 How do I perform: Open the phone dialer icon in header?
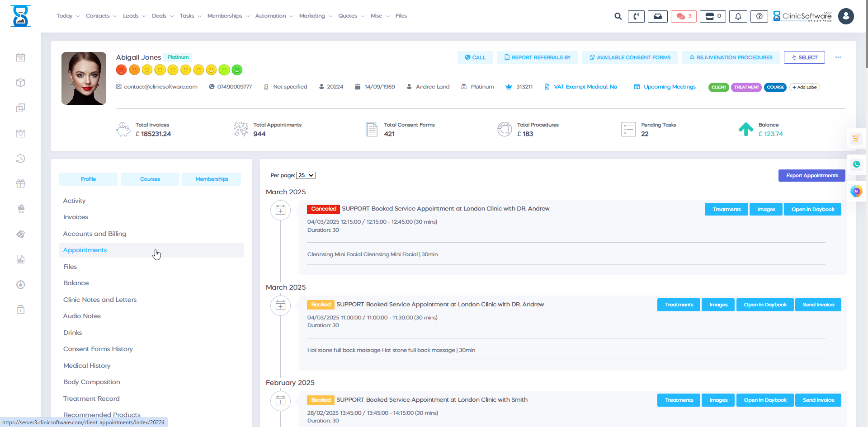[x=636, y=16]
